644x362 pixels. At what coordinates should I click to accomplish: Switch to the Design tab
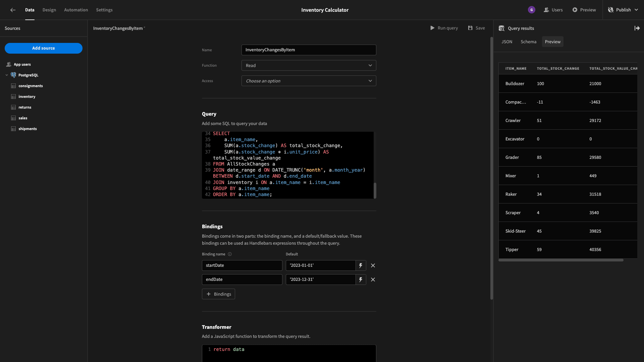pyautogui.click(x=49, y=10)
